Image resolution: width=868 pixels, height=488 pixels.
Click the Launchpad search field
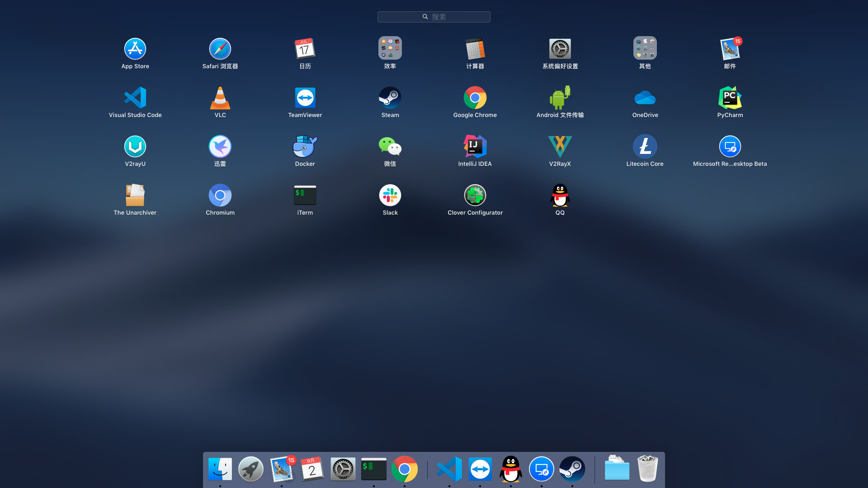point(434,17)
